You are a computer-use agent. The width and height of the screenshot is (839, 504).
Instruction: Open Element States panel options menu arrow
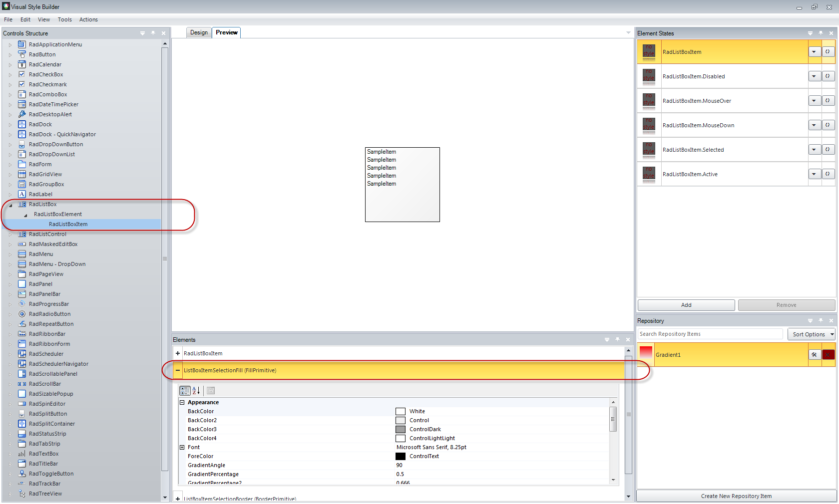click(x=810, y=33)
